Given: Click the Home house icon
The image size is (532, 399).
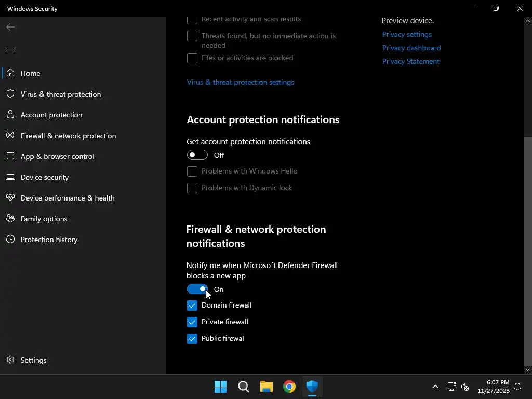Looking at the screenshot, I should [10, 73].
